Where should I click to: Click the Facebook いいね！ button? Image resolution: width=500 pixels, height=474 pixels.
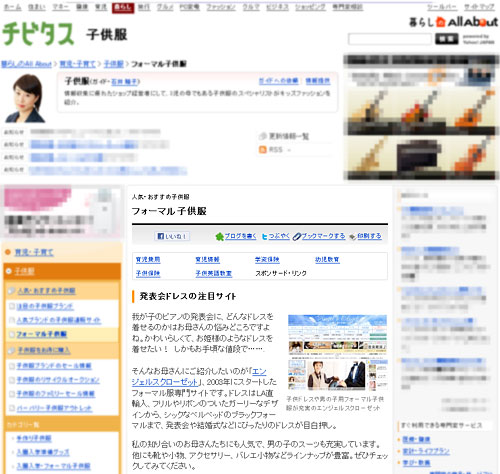click(172, 236)
